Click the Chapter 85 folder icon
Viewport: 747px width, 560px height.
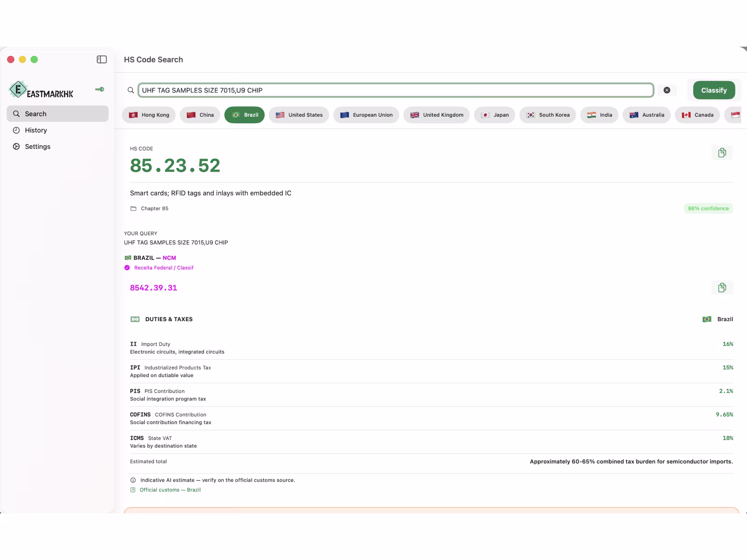click(x=134, y=209)
